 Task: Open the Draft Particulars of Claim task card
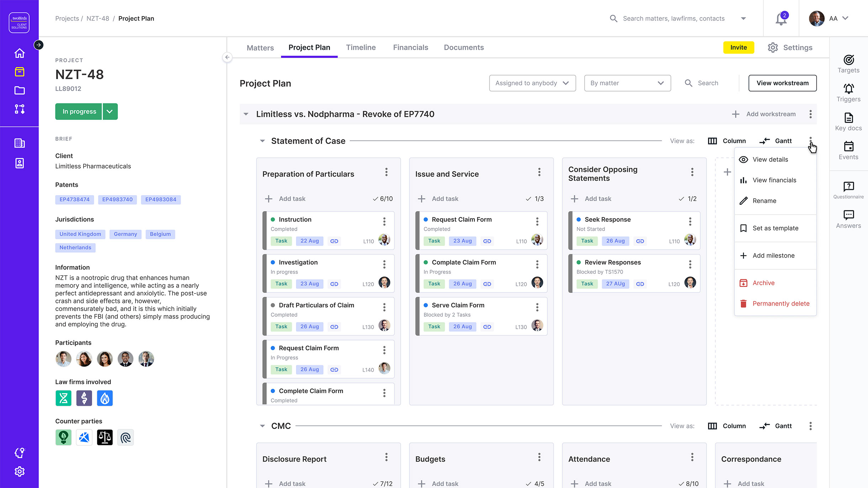[328, 316]
